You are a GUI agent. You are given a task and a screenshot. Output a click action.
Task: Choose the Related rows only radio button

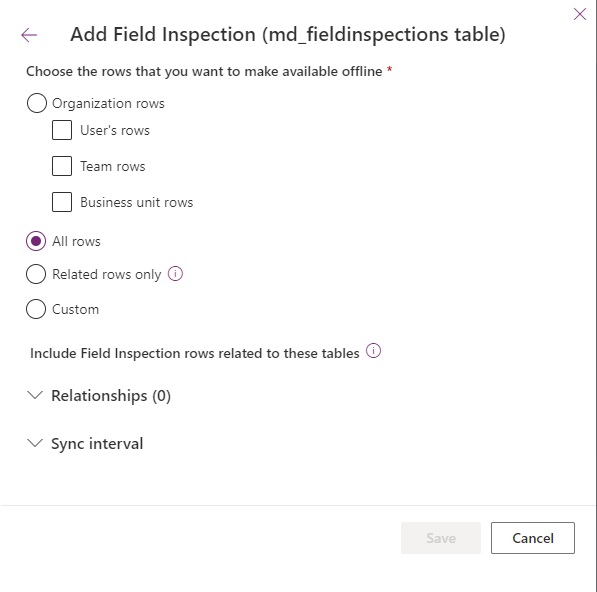[x=36, y=274]
